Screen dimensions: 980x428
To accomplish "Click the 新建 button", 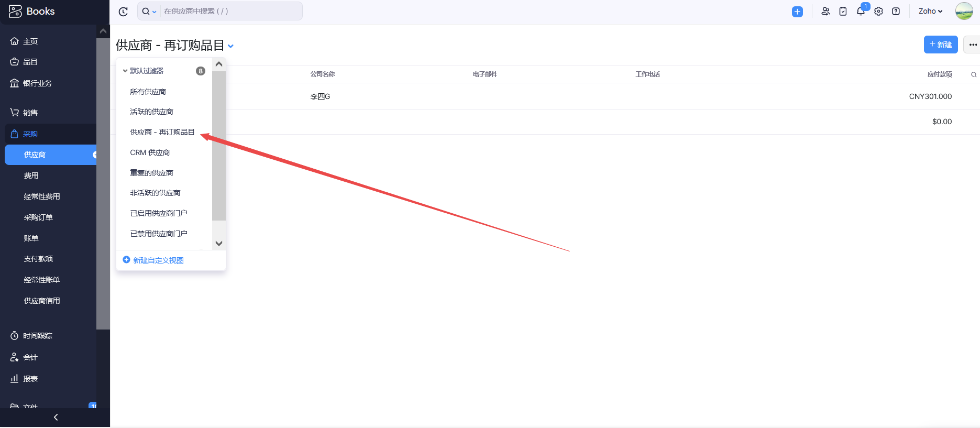I will 940,45.
